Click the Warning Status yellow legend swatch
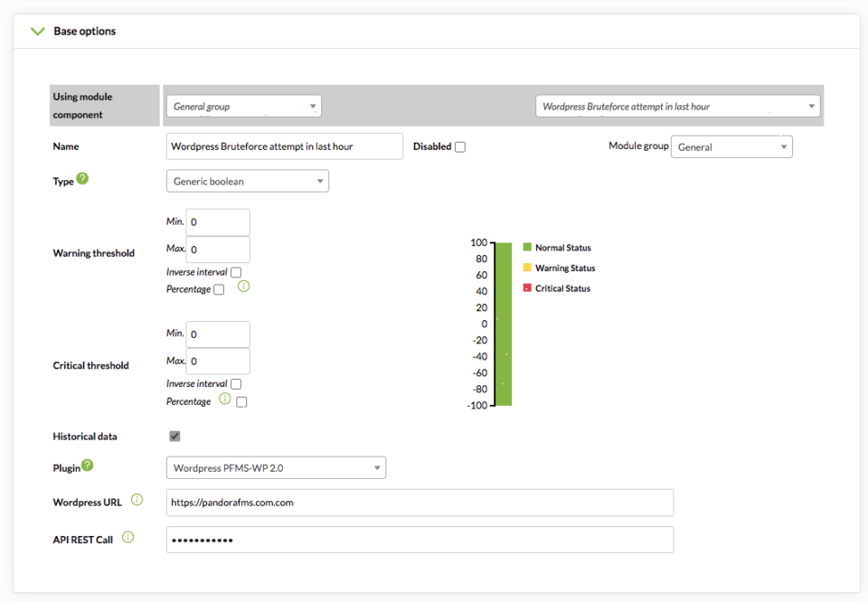868x602 pixels. point(527,268)
